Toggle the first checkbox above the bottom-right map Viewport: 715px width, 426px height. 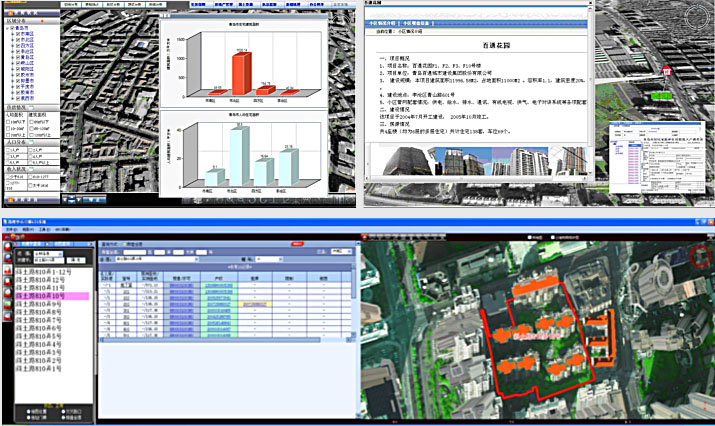click(x=530, y=237)
